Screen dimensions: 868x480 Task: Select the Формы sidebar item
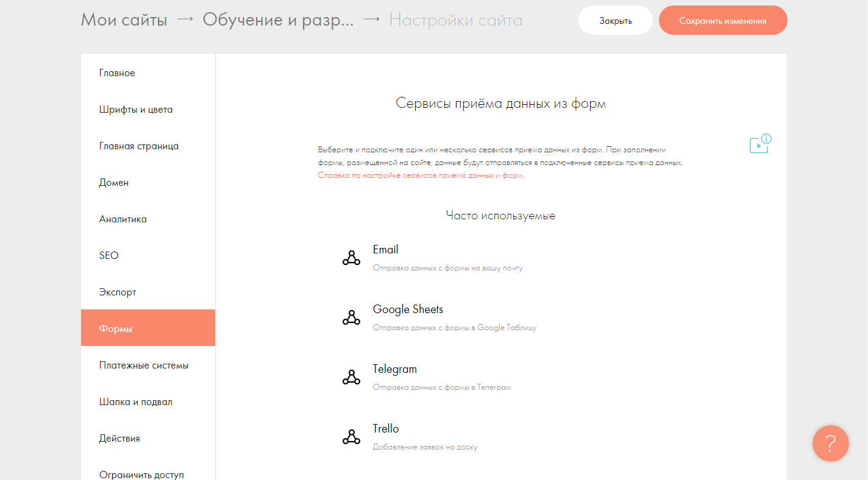[x=148, y=328]
